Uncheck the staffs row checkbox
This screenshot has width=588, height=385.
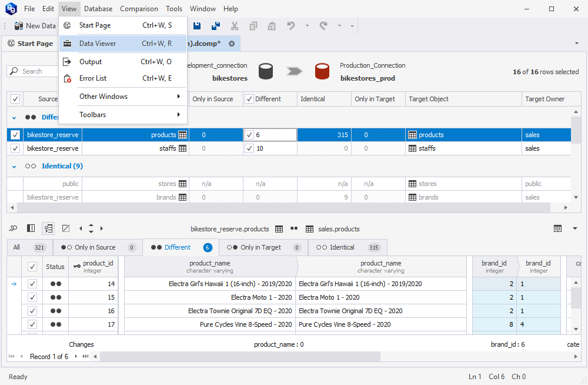15,148
